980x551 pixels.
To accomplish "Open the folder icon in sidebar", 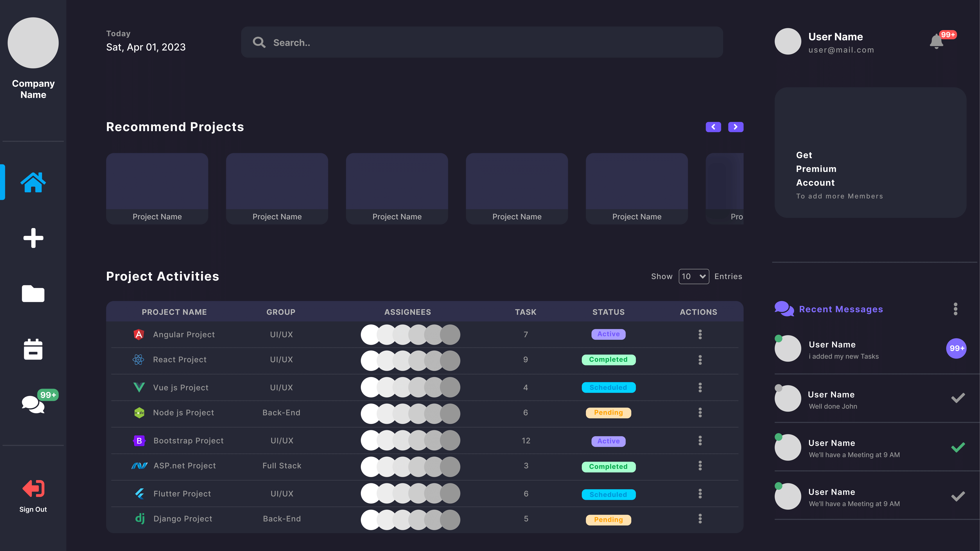I will 33,293.
